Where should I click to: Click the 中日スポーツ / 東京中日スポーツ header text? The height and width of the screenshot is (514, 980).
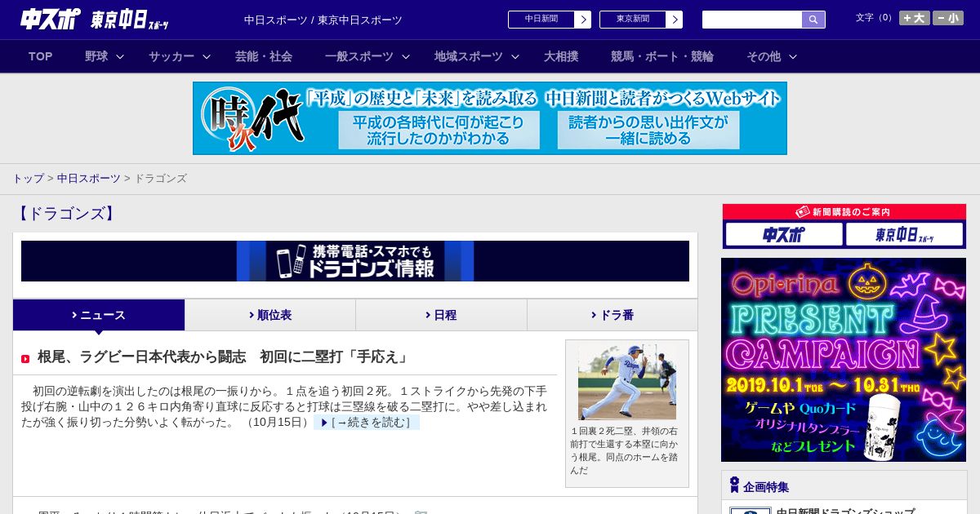323,20
